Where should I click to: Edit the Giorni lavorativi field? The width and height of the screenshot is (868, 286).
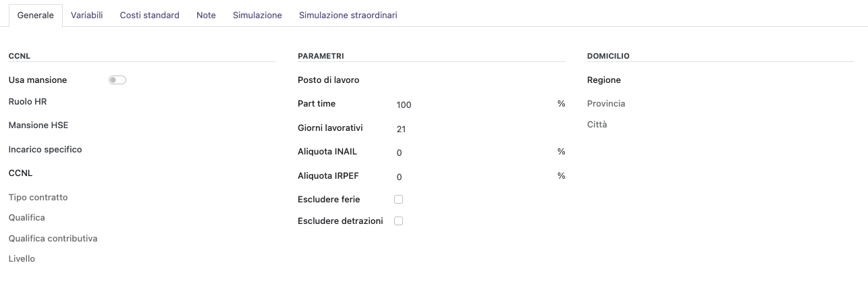tap(472, 129)
